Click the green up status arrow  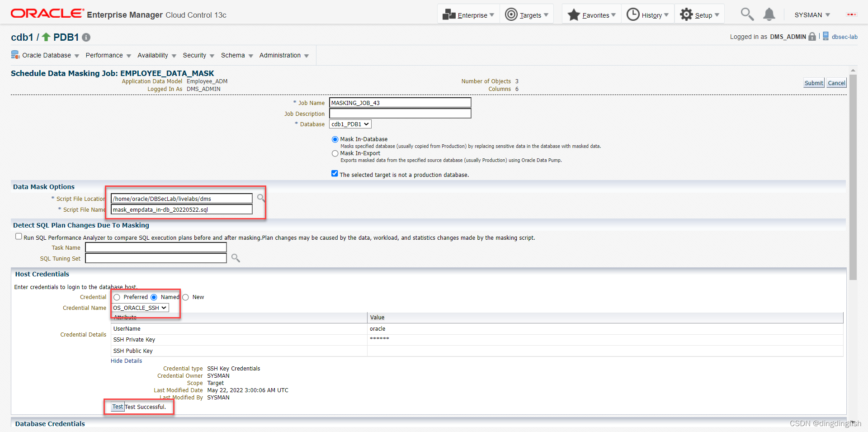point(46,37)
